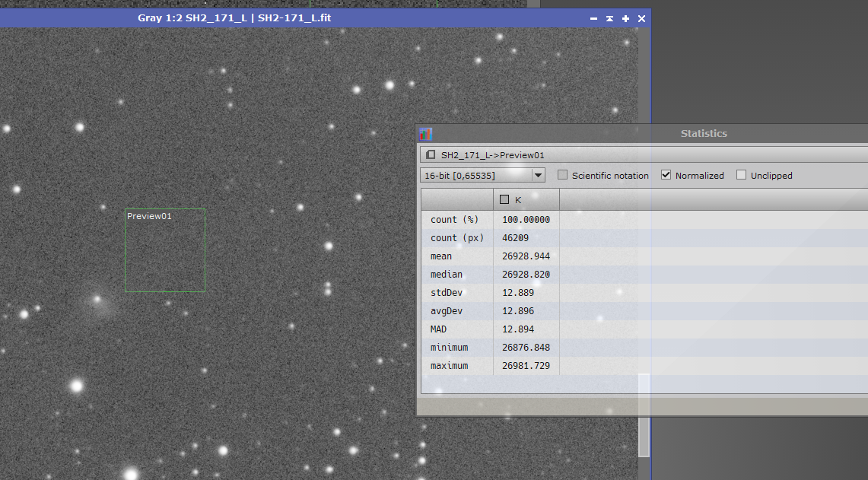Select the stdDev value 12.889
The width and height of the screenshot is (868, 480).
click(x=518, y=293)
